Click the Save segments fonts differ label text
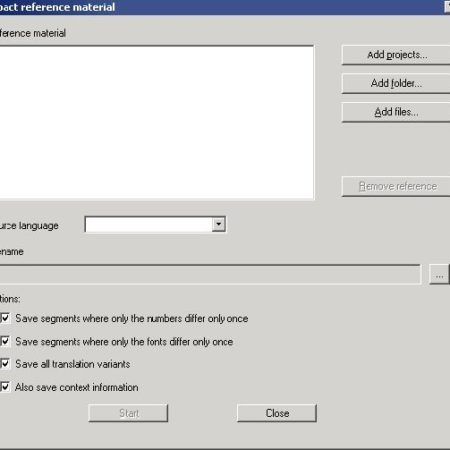The image size is (450, 450). point(124,342)
